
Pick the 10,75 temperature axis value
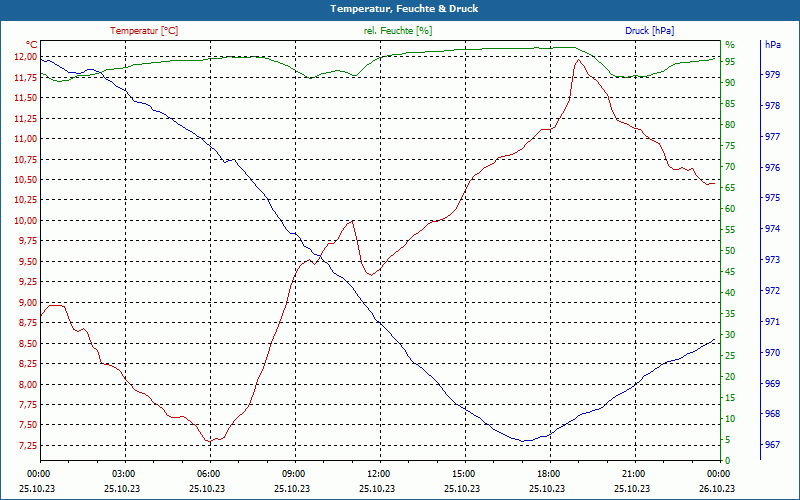pos(25,159)
